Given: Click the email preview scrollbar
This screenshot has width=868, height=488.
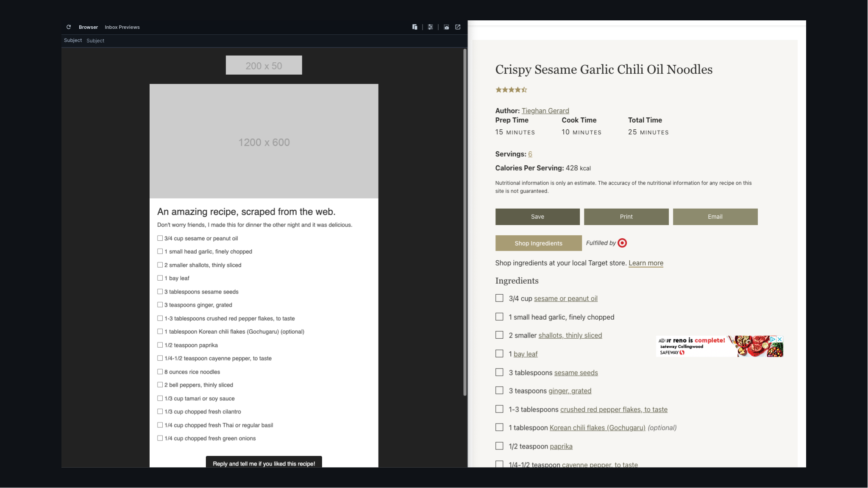Looking at the screenshot, I should (465, 220).
